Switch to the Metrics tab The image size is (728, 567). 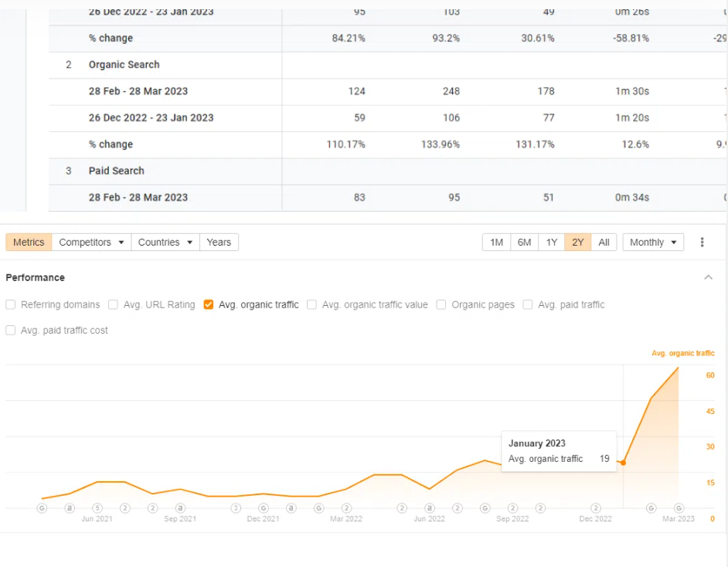(28, 242)
